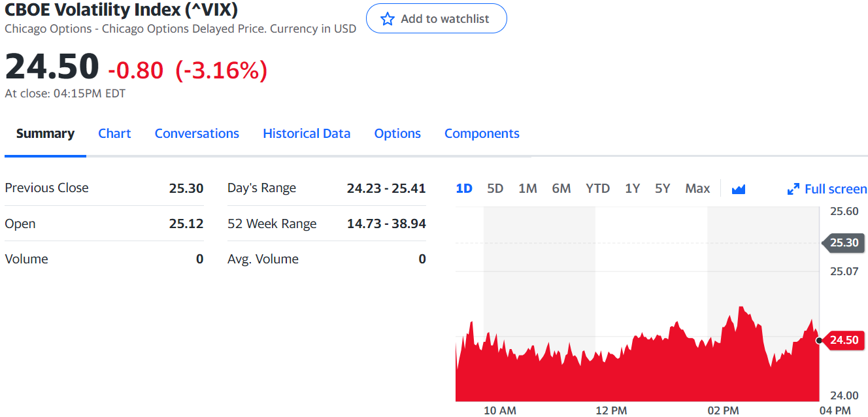Select the Max chart range
Screen dimensions: 868x417
click(697, 188)
